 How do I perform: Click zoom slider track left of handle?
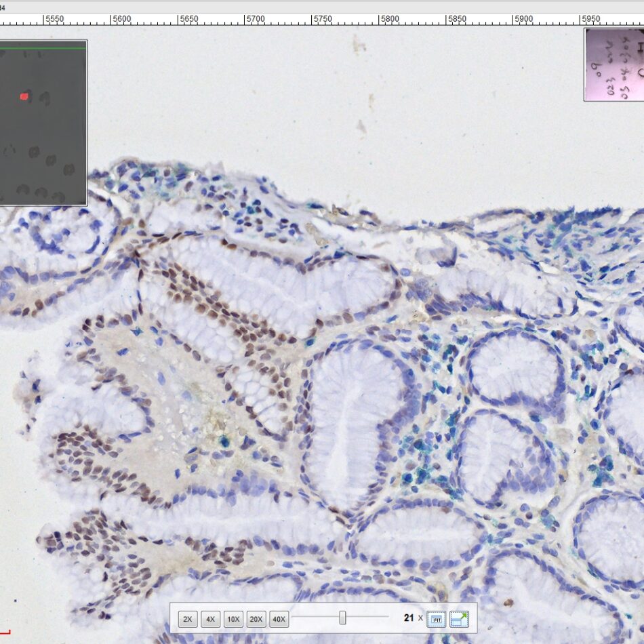(315, 618)
